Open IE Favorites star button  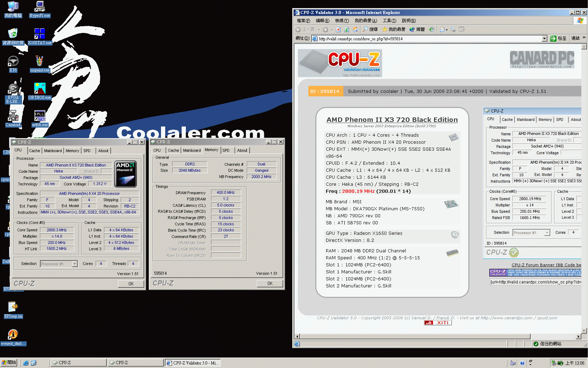click(x=394, y=29)
